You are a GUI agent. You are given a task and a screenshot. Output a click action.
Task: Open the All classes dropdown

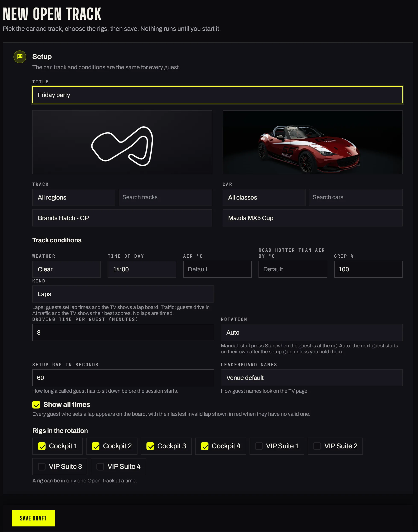[264, 197]
